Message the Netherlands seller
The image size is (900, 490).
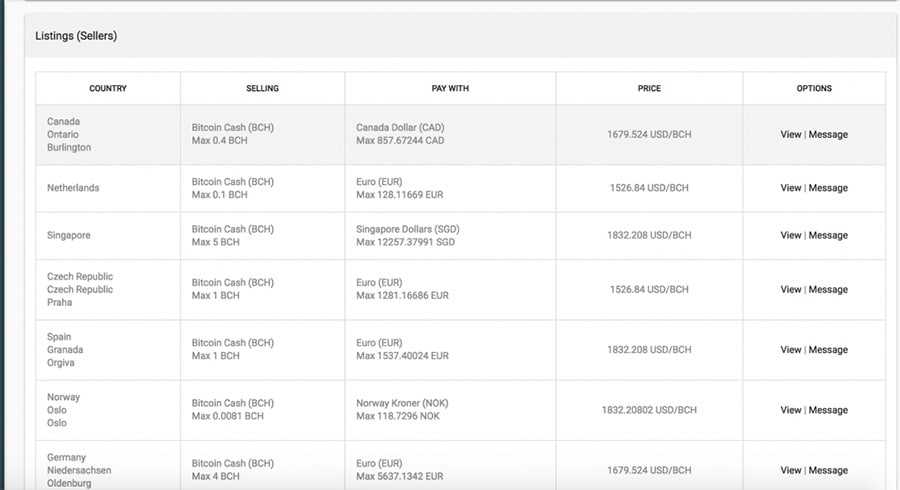(828, 188)
